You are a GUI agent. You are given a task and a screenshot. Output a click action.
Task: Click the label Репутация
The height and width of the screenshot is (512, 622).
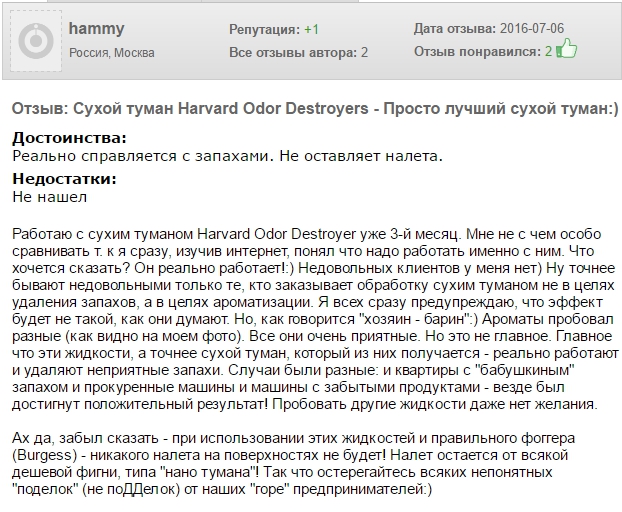[265, 29]
